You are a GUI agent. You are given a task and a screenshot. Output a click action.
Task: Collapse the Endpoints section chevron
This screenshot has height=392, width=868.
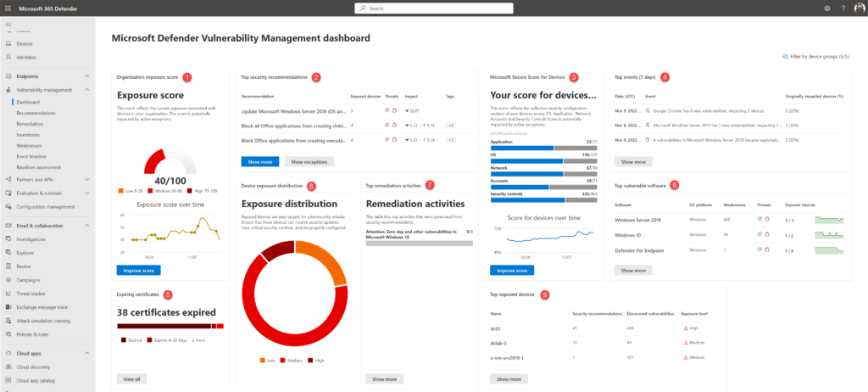click(x=87, y=76)
